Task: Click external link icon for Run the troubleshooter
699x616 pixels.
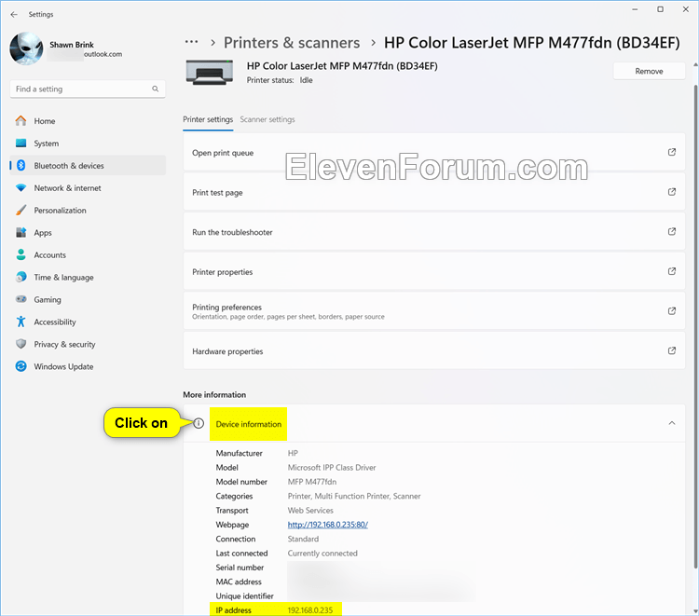Action: (672, 232)
